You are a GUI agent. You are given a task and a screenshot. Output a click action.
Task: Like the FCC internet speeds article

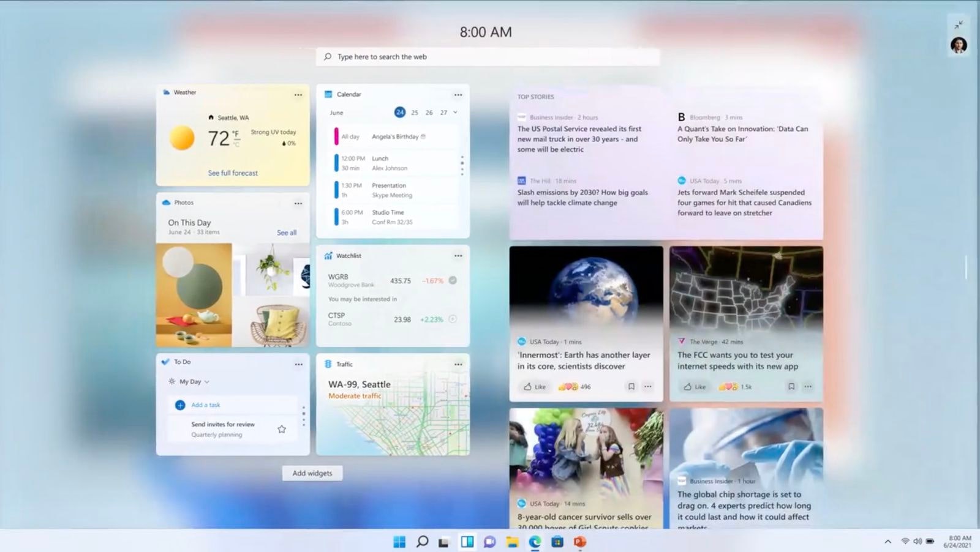[x=694, y=386]
